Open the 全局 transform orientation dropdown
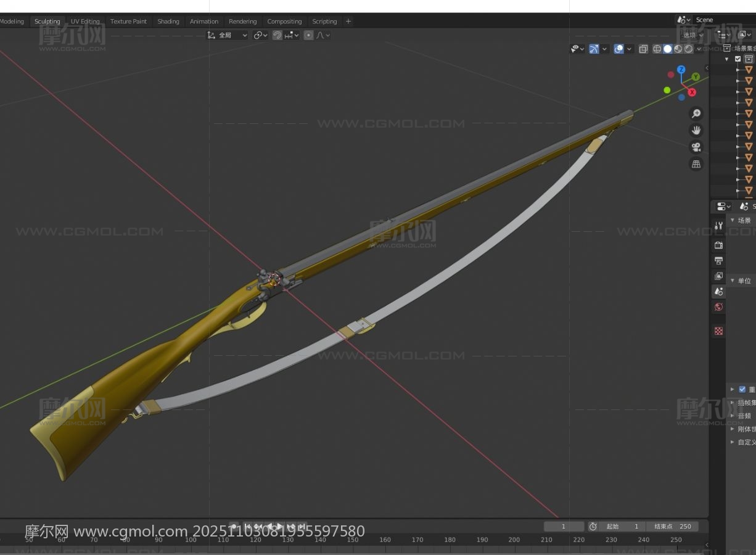Viewport: 756px width, 555px height. click(x=227, y=35)
